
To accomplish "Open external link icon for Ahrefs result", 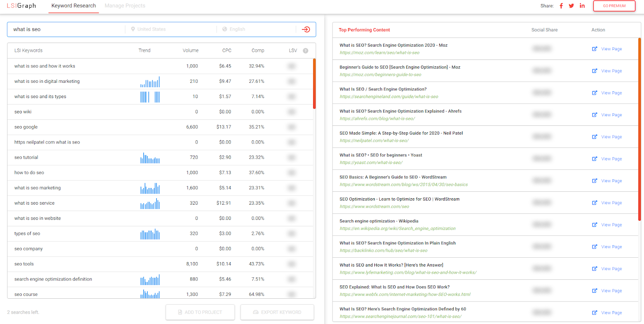I will click(594, 115).
